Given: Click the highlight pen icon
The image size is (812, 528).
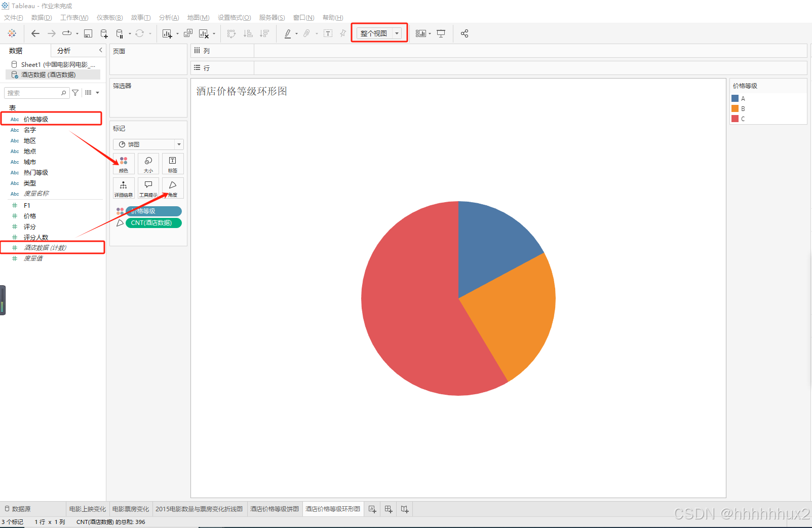Looking at the screenshot, I should [x=288, y=33].
